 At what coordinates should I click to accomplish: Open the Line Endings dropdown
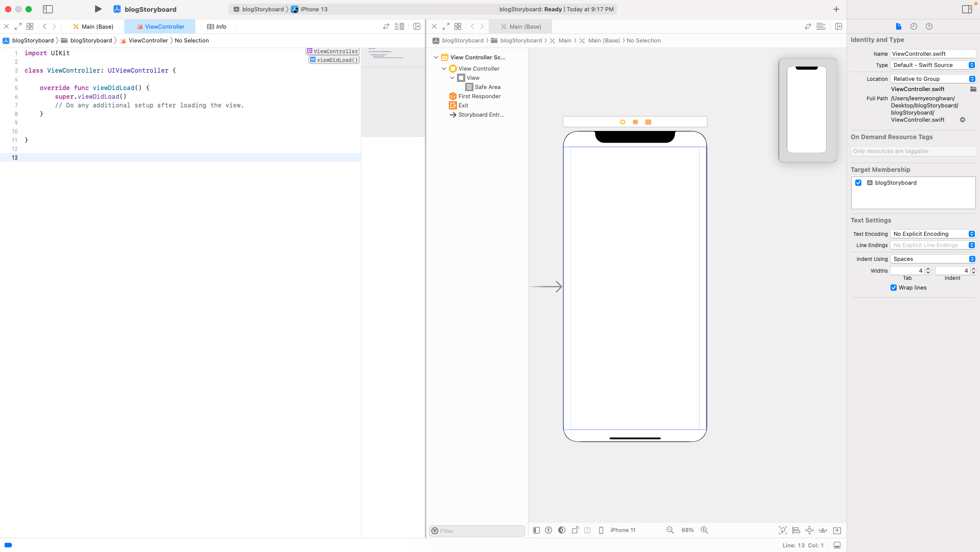click(x=933, y=245)
